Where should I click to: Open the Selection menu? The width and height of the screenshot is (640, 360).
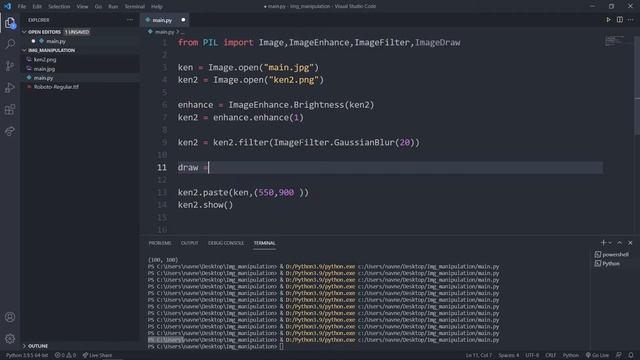tap(59, 7)
